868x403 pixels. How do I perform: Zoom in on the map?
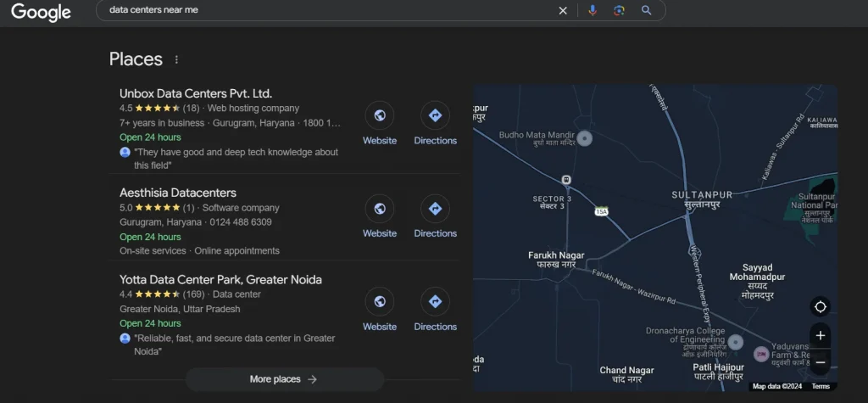click(x=820, y=335)
